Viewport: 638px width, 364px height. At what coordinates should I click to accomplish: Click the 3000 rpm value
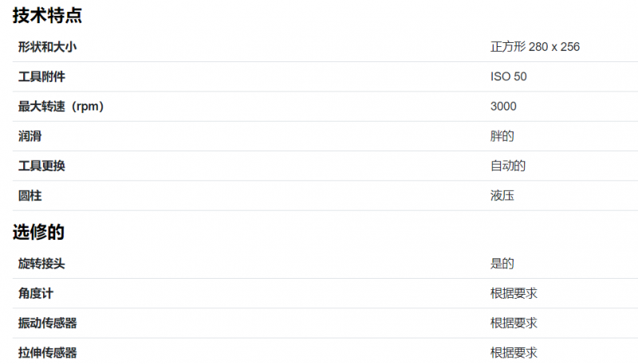[503, 107]
